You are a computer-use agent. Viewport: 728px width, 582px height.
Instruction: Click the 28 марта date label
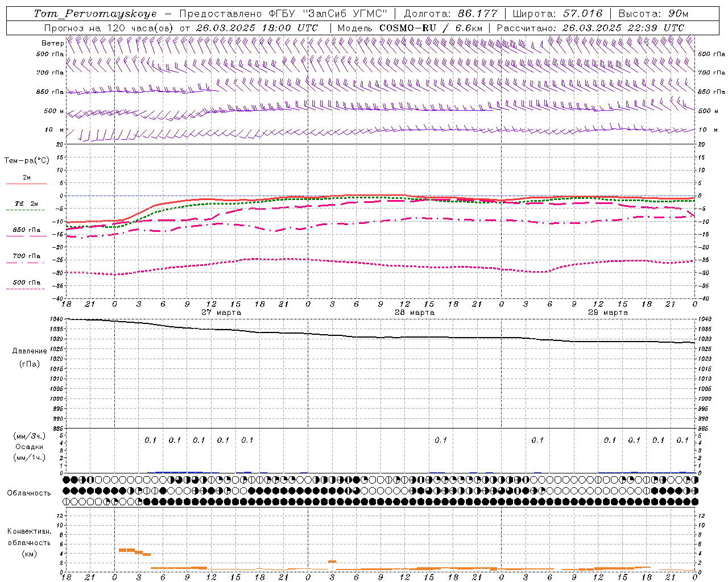tap(415, 313)
